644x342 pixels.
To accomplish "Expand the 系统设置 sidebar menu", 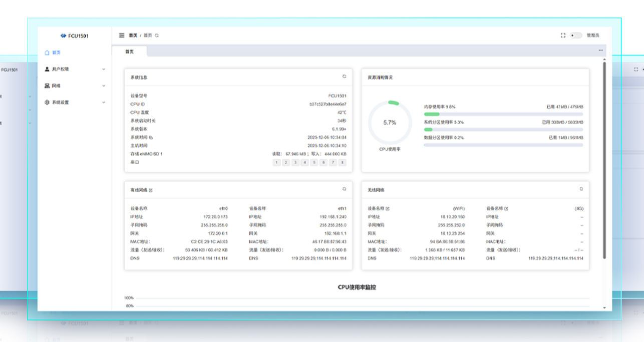I will click(75, 102).
